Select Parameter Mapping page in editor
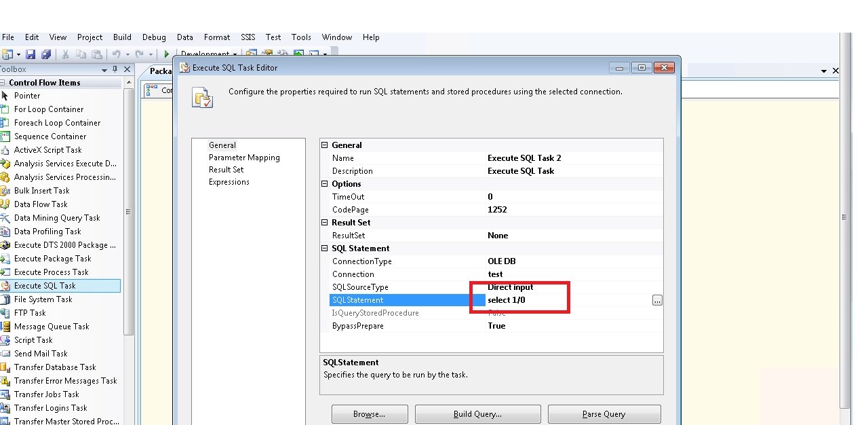Image resolution: width=868 pixels, height=425 pixels. pos(244,158)
